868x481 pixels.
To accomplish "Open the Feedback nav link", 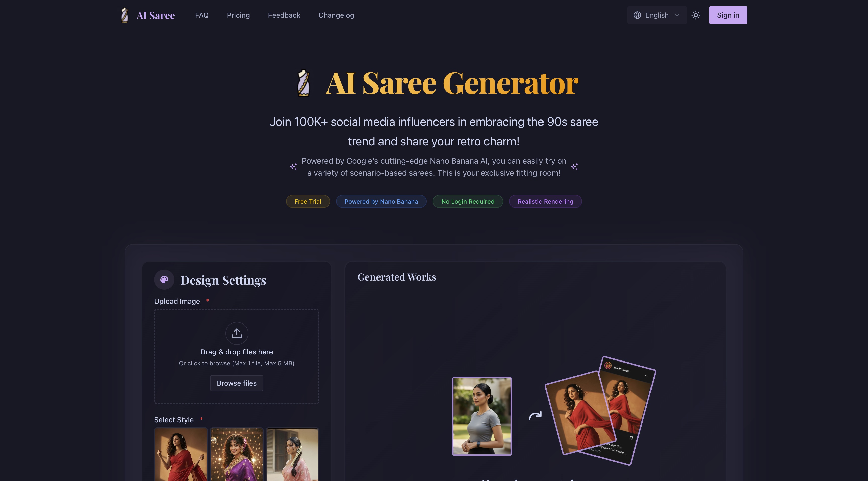I will (284, 15).
